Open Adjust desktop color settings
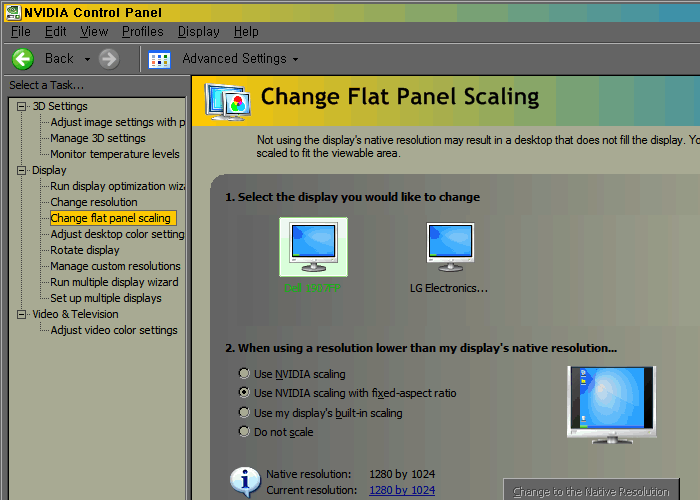This screenshot has height=500, width=700. (117, 234)
